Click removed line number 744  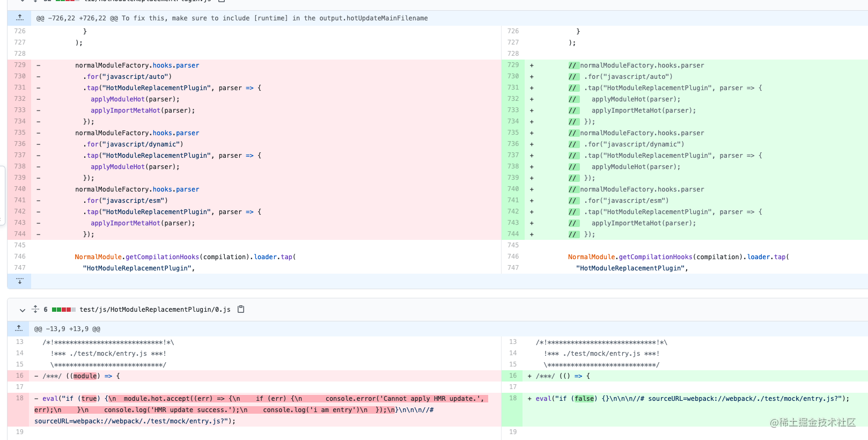pos(20,234)
